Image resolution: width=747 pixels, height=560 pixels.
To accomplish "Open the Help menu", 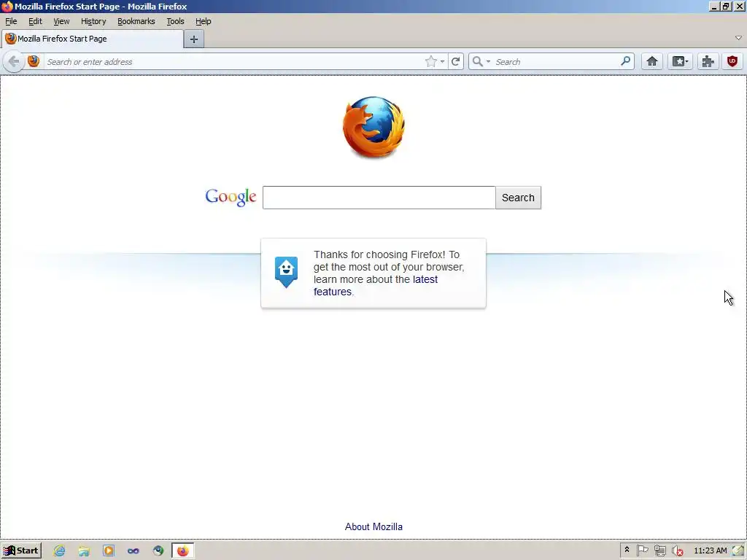I will (x=204, y=21).
